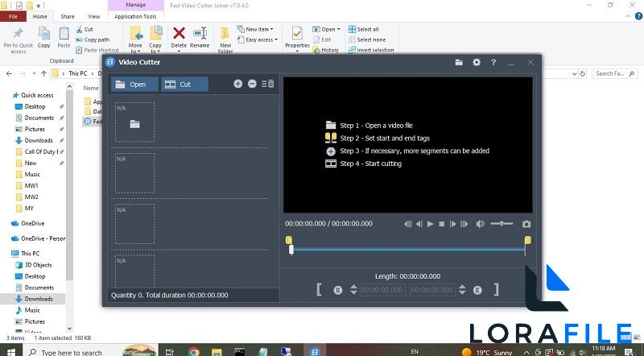
Task: Step forward one frame
Action: (452, 224)
